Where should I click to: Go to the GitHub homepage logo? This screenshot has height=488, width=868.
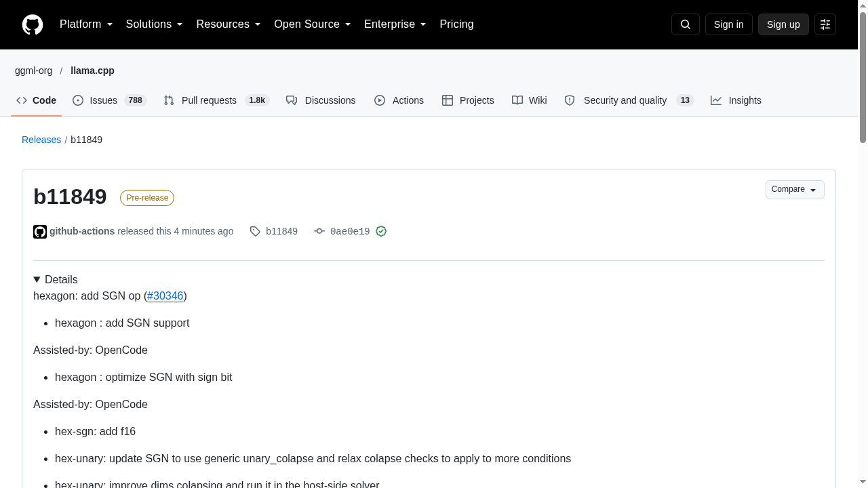click(x=33, y=24)
